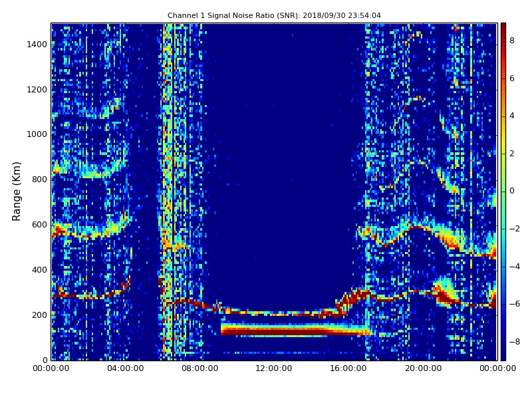This screenshot has width=532, height=399.
Task: Click the colorbar value 6 label
Action: 511,78
